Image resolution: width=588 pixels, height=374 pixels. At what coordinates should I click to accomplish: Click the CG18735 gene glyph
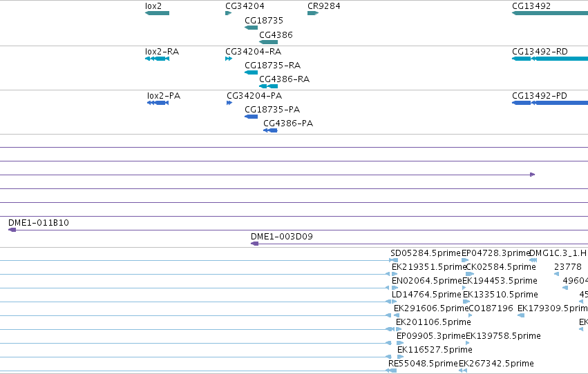coord(251,28)
